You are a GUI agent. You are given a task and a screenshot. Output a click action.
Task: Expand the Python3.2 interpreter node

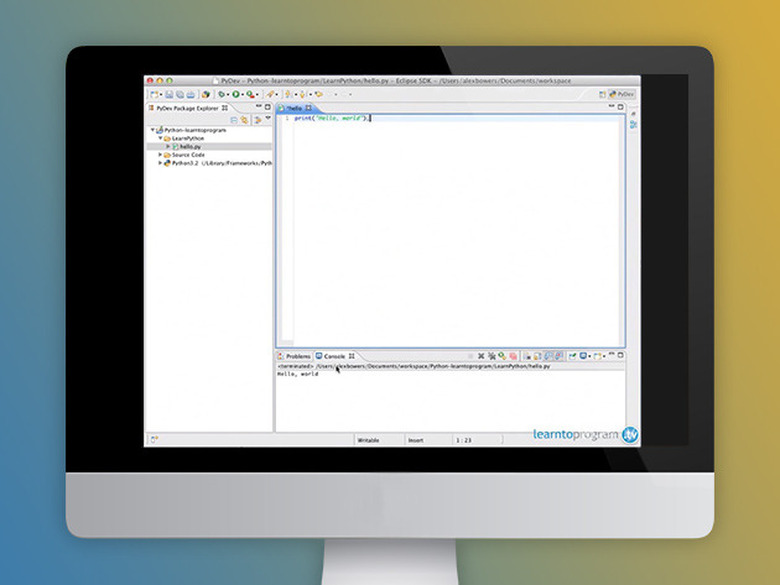[160, 163]
